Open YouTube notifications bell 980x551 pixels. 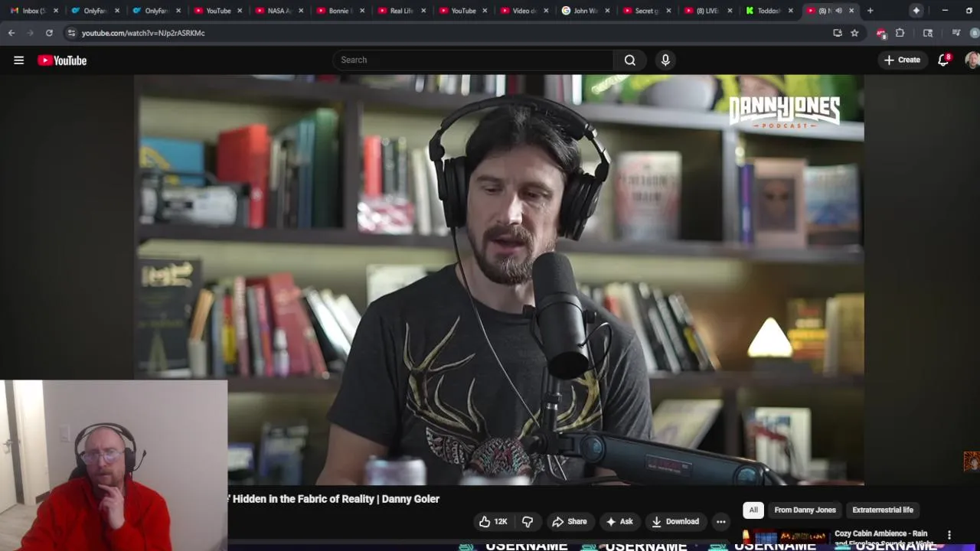[944, 60]
